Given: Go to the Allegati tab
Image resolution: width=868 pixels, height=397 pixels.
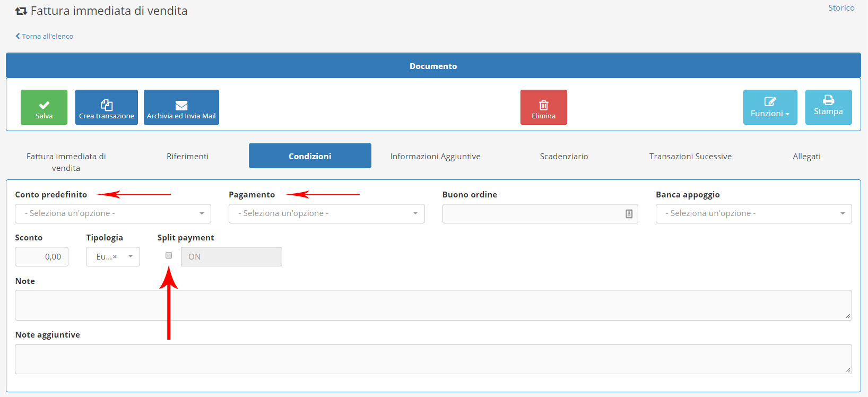Looking at the screenshot, I should (806, 157).
